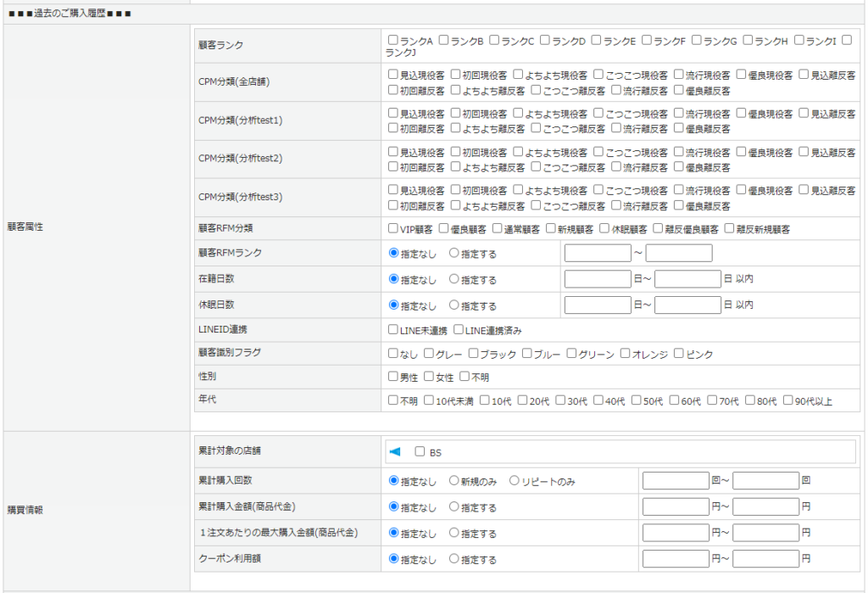Image resolution: width=868 pixels, height=593 pixels.
Task: Tick the 女性 gender checkbox
Action: tap(429, 377)
